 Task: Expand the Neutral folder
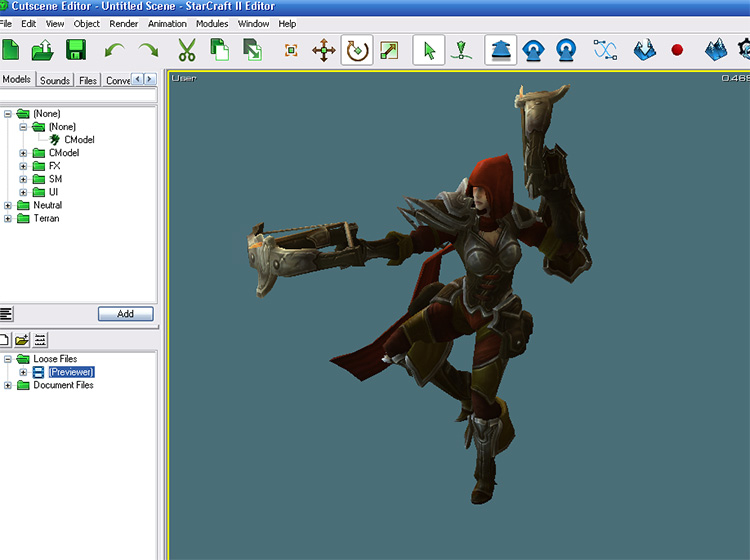click(8, 205)
